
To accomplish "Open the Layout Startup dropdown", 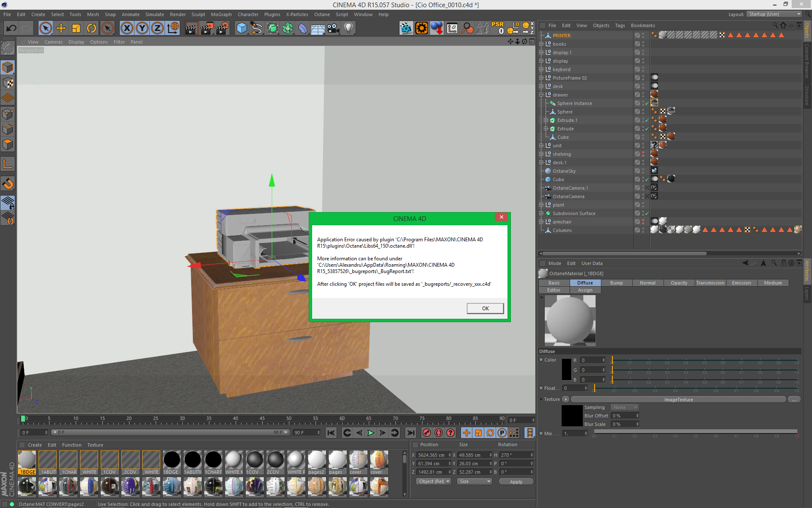I will pyautogui.click(x=774, y=14).
